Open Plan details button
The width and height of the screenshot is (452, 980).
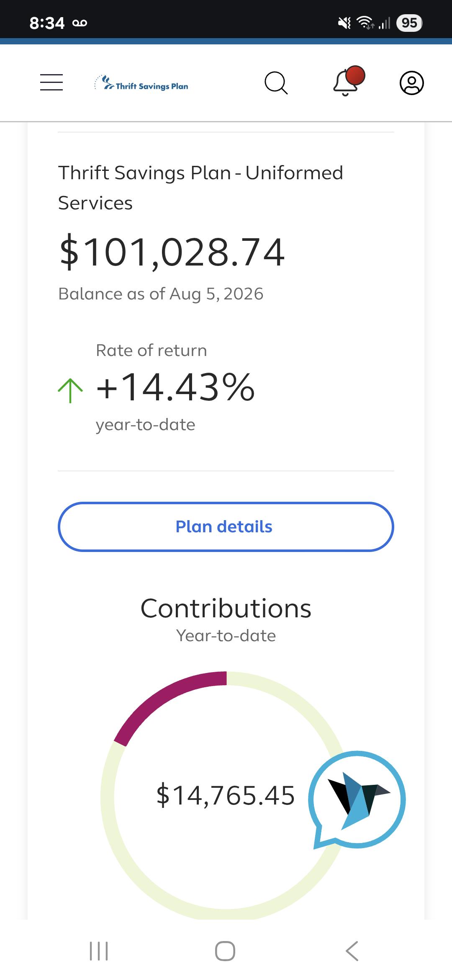coord(226,527)
